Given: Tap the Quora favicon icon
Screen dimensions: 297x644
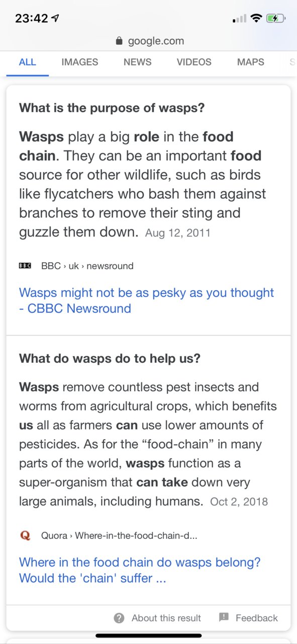Looking at the screenshot, I should click(x=25, y=535).
